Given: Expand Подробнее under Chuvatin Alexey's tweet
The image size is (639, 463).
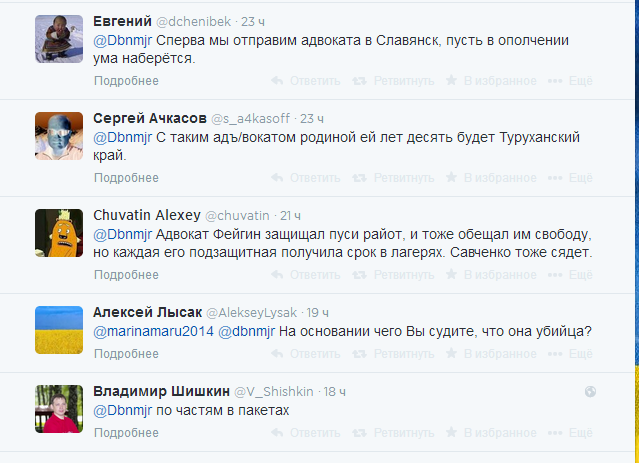Looking at the screenshot, I should click(x=126, y=275).
